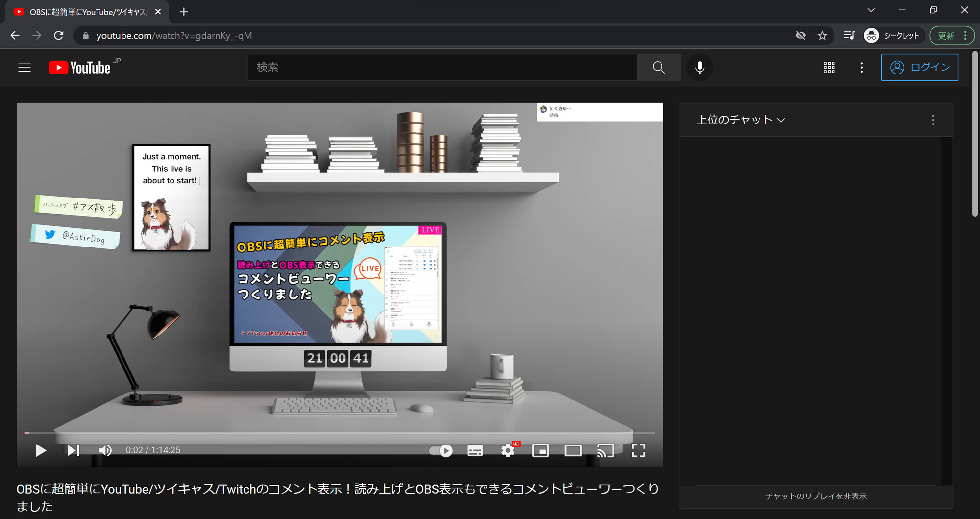980x519 pixels.
Task: Enter fullscreen mode
Action: (x=638, y=450)
